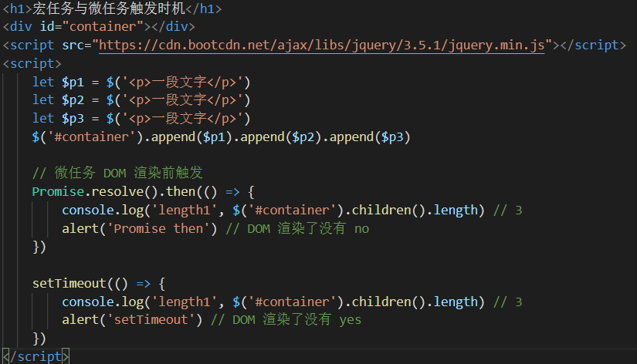Click the alert('setTimeout') string
Viewport: 637px width, 364px height.
151,320
